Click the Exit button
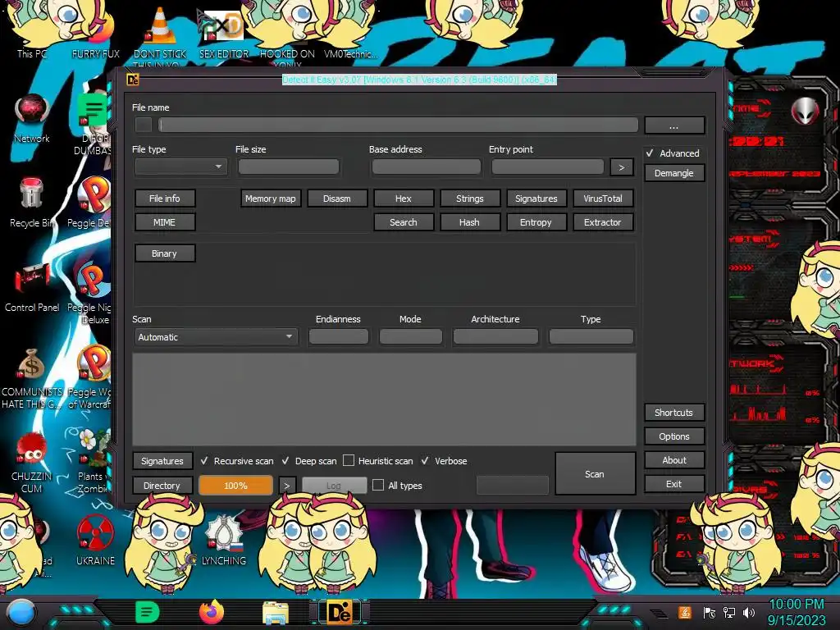 pos(674,484)
